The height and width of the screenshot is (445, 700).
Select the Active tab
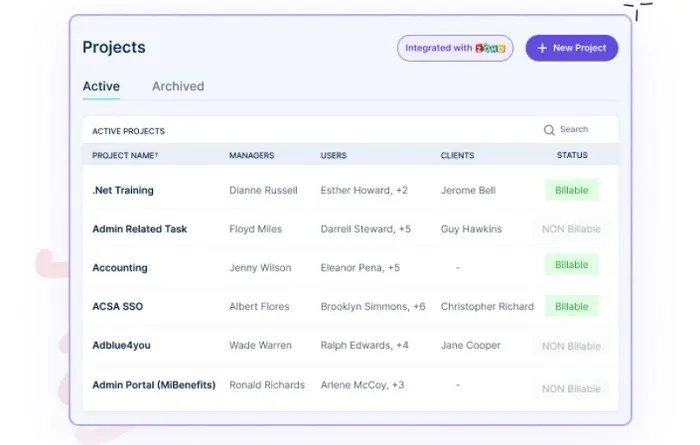tap(101, 86)
